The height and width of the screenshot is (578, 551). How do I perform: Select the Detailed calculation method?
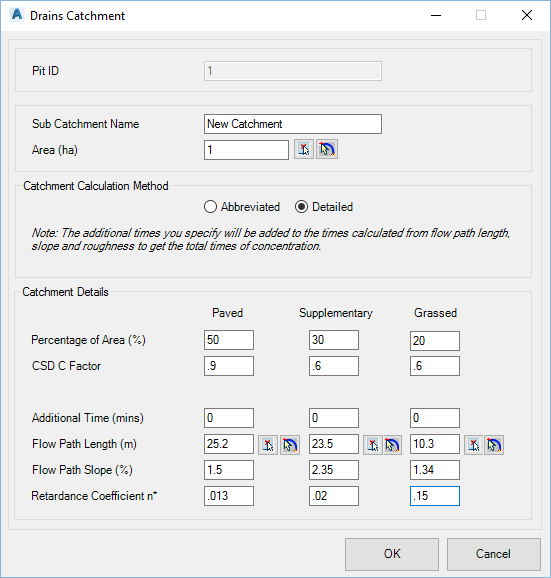324,207
